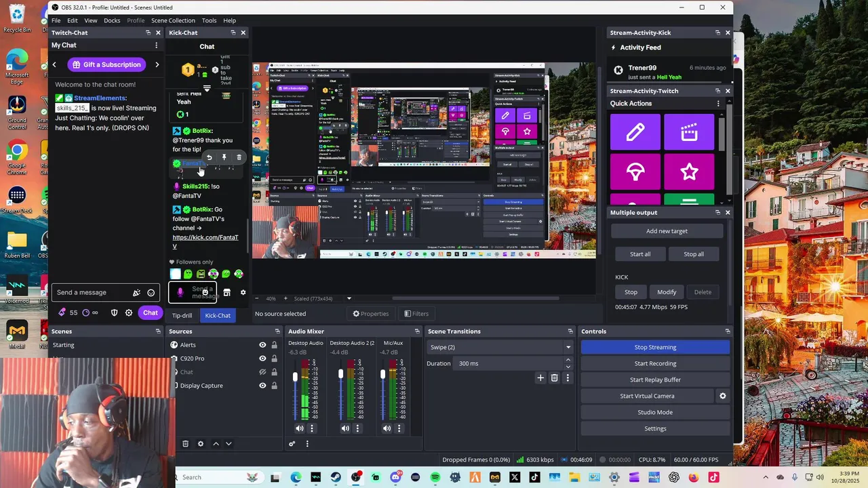Image resolution: width=868 pixels, height=488 pixels.
Task: Show hidden system tray icons
Action: [766, 477]
